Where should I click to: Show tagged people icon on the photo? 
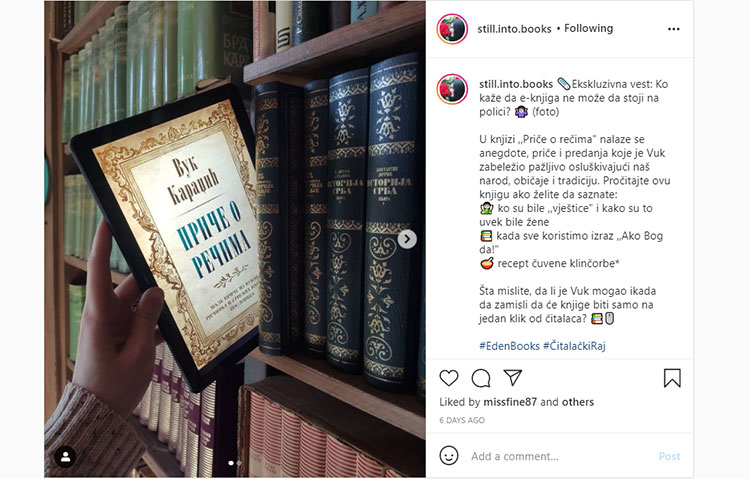pyautogui.click(x=65, y=457)
